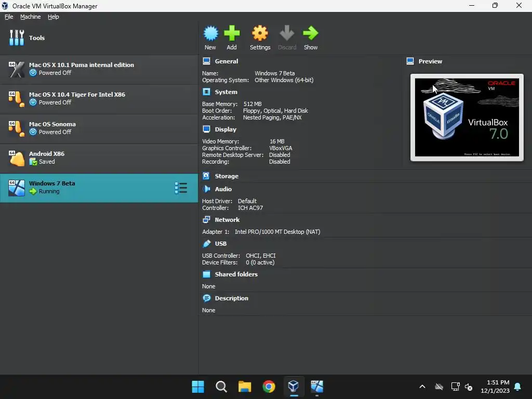Click the Mac OS Sonoma OS icon
Image resolution: width=532 pixels, height=399 pixels.
[x=16, y=129]
